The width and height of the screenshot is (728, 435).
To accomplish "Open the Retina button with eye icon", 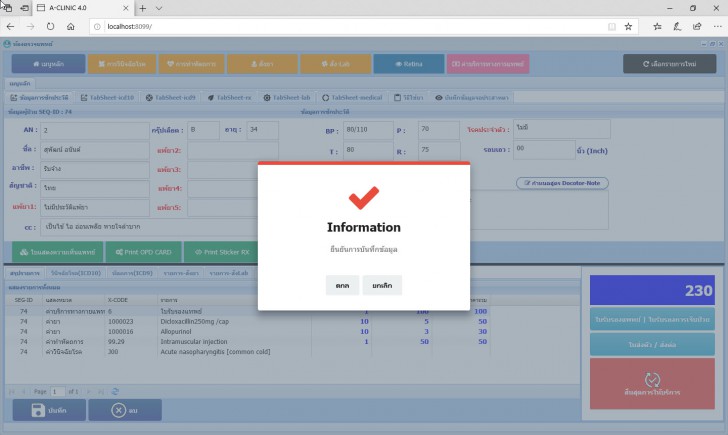I will click(409, 64).
